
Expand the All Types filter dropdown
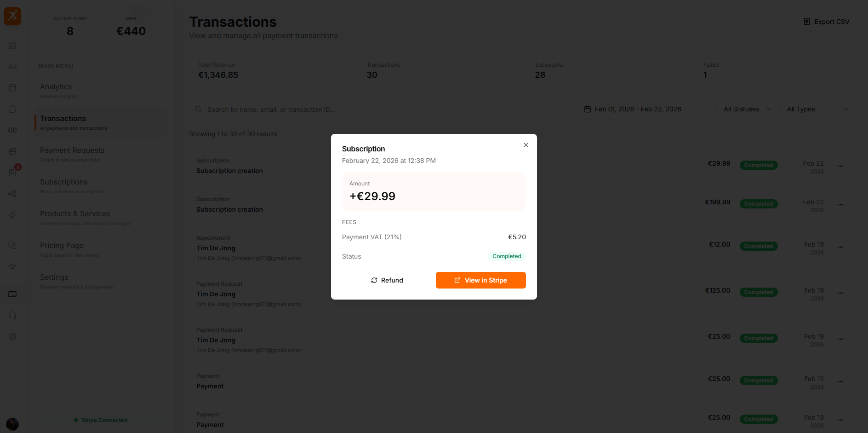click(x=817, y=109)
